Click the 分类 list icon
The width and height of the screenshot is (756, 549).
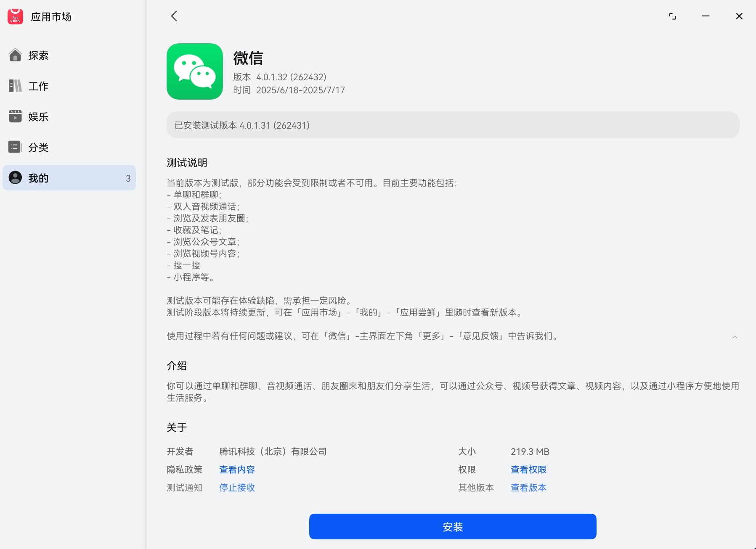tap(15, 147)
